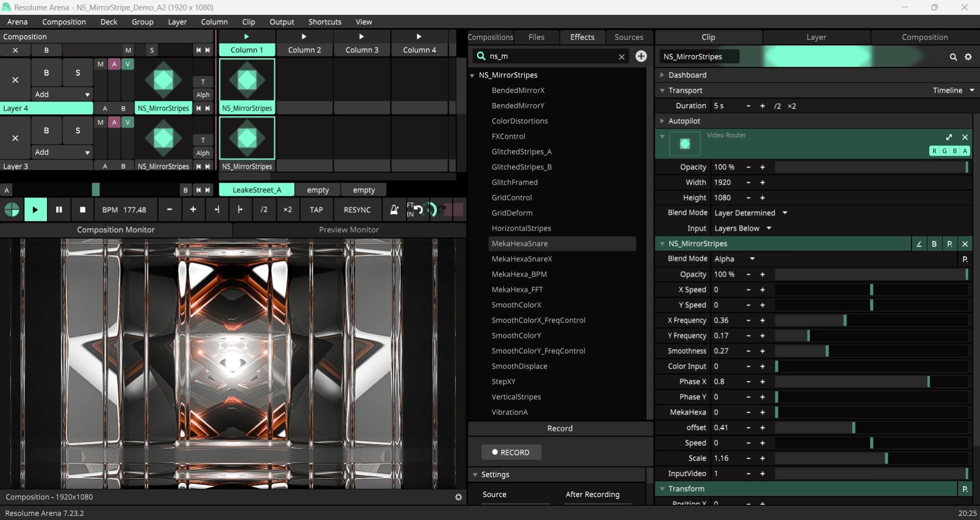The width and height of the screenshot is (980, 520).
Task: Toggle Bypass B on Layer 4
Action: coord(46,73)
